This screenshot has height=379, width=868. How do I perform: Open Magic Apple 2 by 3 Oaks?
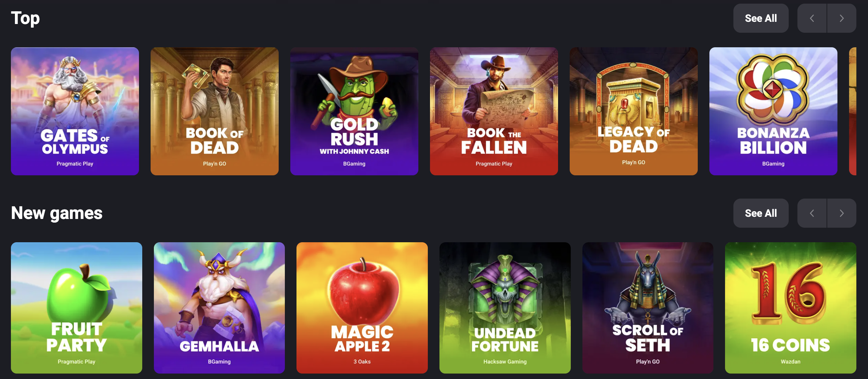point(362,308)
